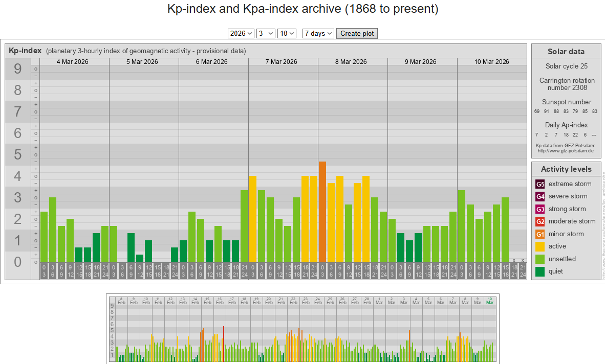Expand the month dropdown showing 3
Image resolution: width=605 pixels, height=364 pixels.
[x=266, y=33]
